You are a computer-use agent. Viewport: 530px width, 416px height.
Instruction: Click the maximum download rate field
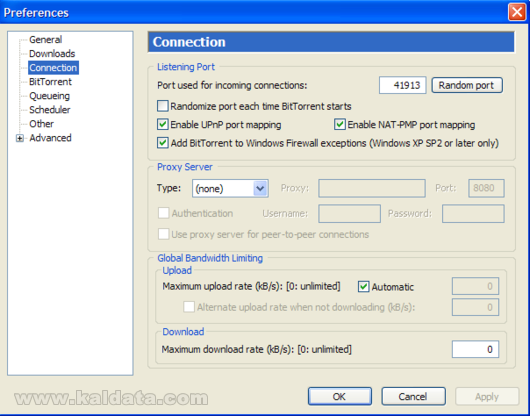click(x=475, y=349)
